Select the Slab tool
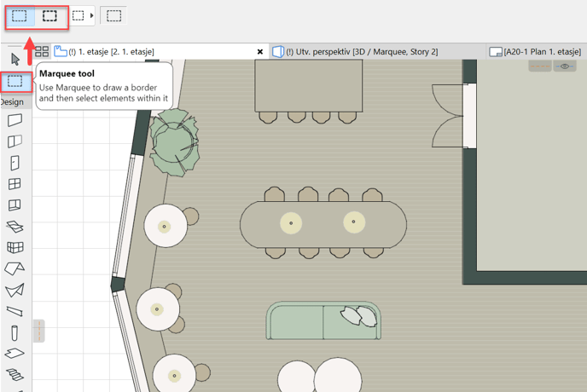The image size is (587, 392). point(15,354)
